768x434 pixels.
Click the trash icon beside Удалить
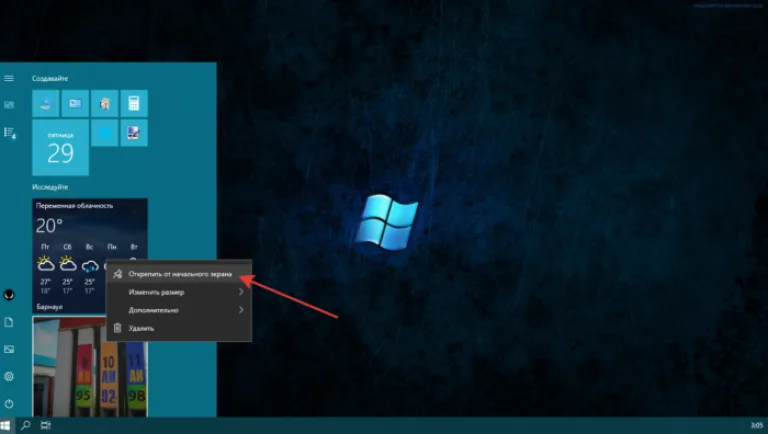coord(117,328)
